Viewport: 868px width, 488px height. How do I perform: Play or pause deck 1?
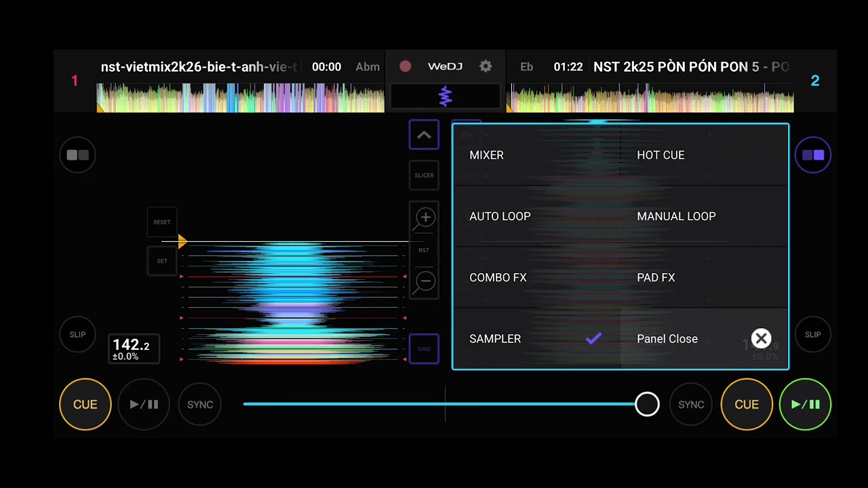[144, 405]
